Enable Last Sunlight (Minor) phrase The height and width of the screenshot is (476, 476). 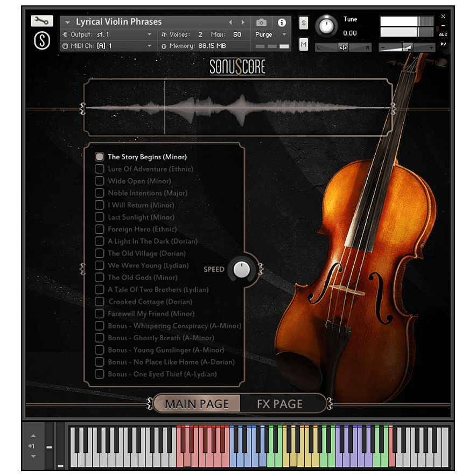[x=99, y=217]
